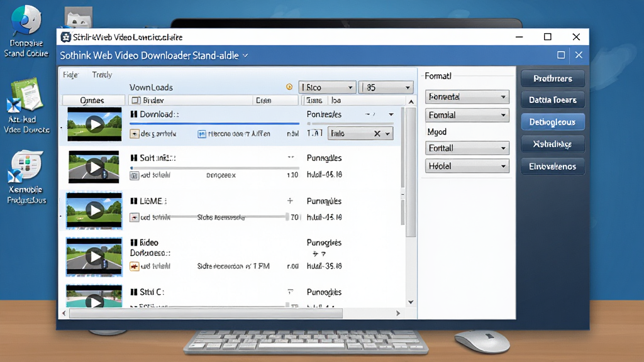Click the square restore icon in blue header
This screenshot has width=644, height=362.
[561, 55]
